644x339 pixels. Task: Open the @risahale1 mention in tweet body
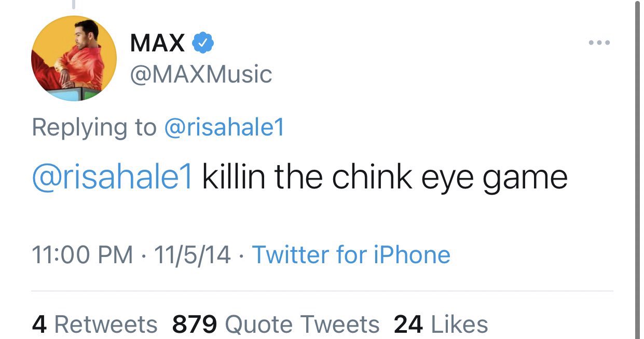(112, 178)
